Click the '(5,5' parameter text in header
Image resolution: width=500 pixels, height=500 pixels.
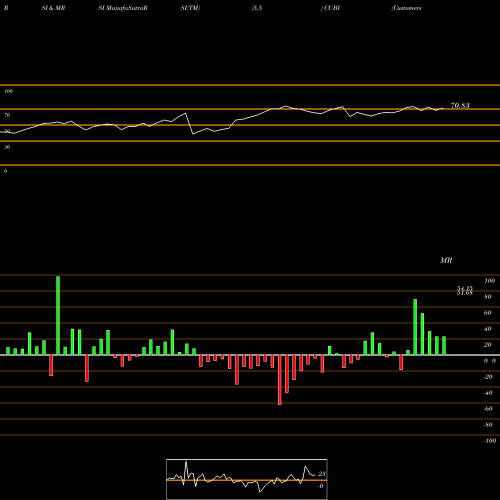pos(257,8)
